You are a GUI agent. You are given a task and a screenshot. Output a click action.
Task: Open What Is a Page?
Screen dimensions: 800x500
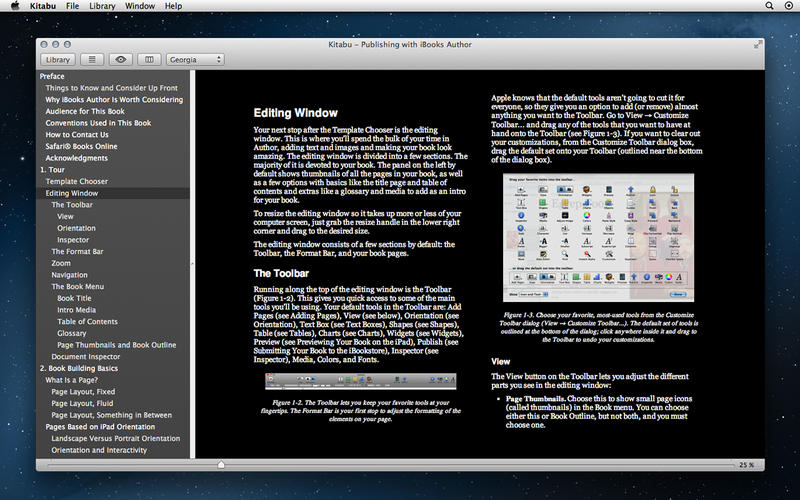(x=71, y=380)
